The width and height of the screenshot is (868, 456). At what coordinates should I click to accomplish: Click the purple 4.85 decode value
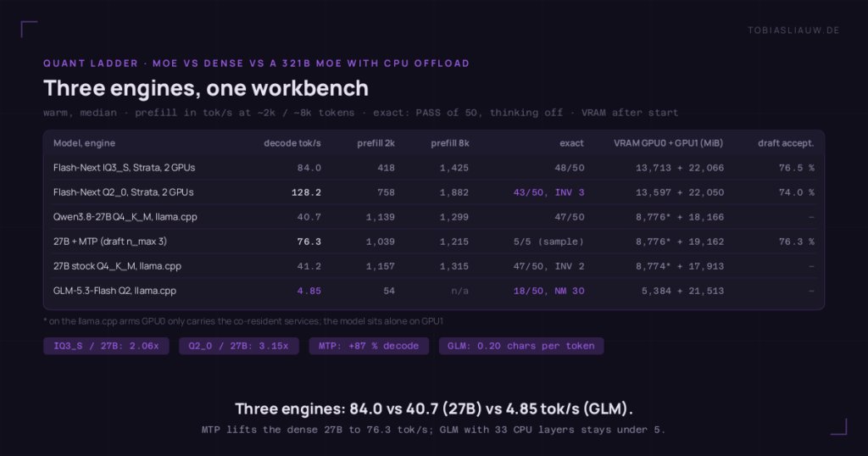309,291
